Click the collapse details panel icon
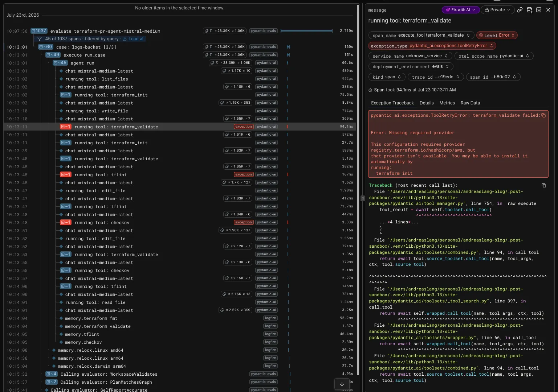 (539, 10)
